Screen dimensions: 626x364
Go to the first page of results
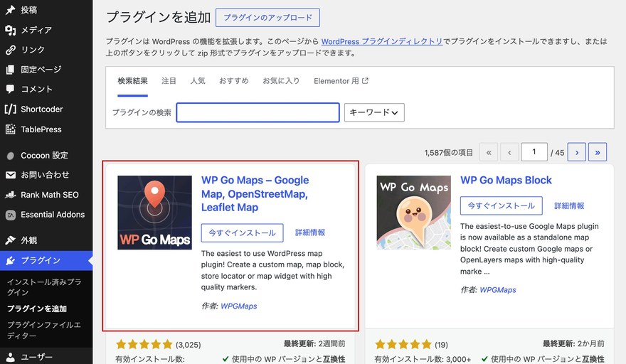[x=489, y=152]
